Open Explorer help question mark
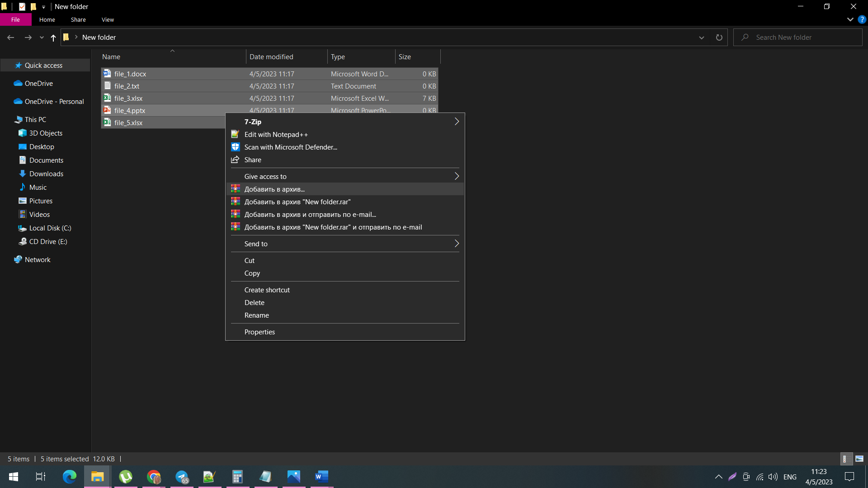868x488 pixels. [862, 19]
